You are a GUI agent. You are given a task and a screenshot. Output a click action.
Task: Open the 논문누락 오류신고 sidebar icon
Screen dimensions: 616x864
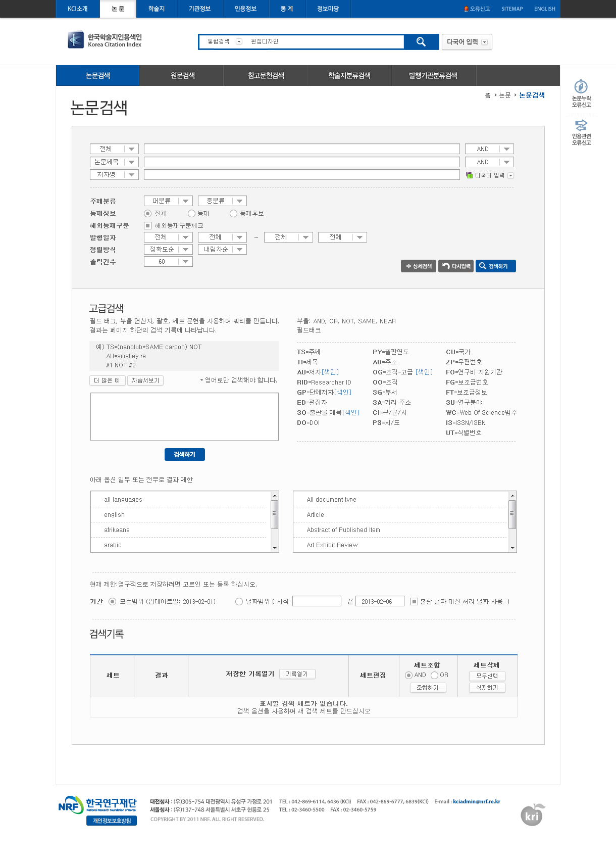(x=581, y=93)
